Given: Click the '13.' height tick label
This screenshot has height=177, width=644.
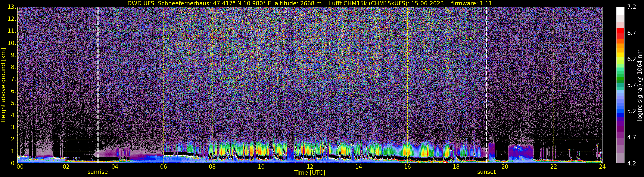Looking at the screenshot, I should click(x=12, y=7).
